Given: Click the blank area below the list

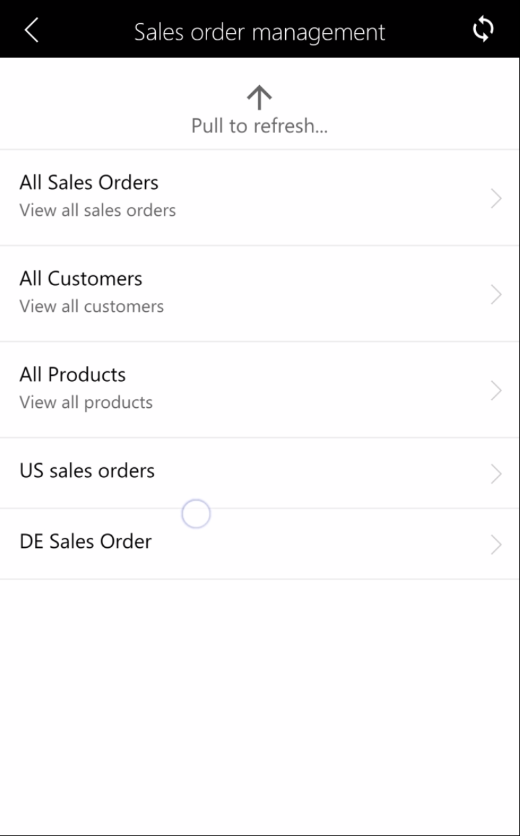Looking at the screenshot, I should [260, 704].
